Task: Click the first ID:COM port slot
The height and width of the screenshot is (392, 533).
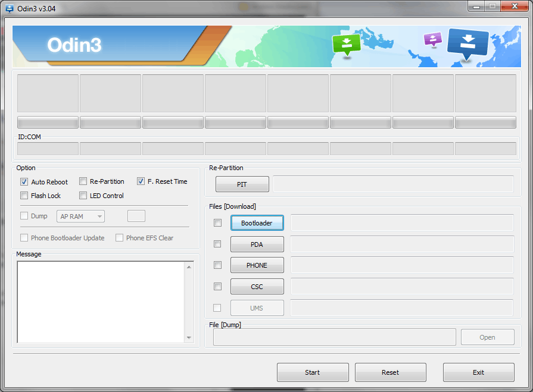Action: pos(48,149)
